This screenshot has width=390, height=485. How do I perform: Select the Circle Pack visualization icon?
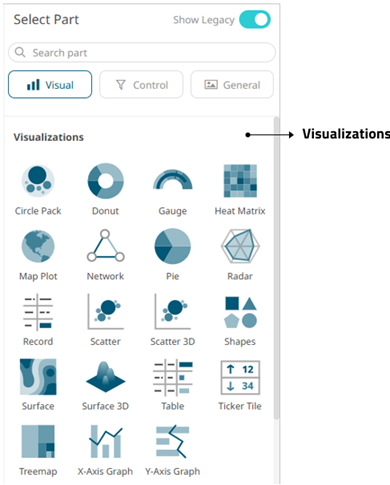38,181
